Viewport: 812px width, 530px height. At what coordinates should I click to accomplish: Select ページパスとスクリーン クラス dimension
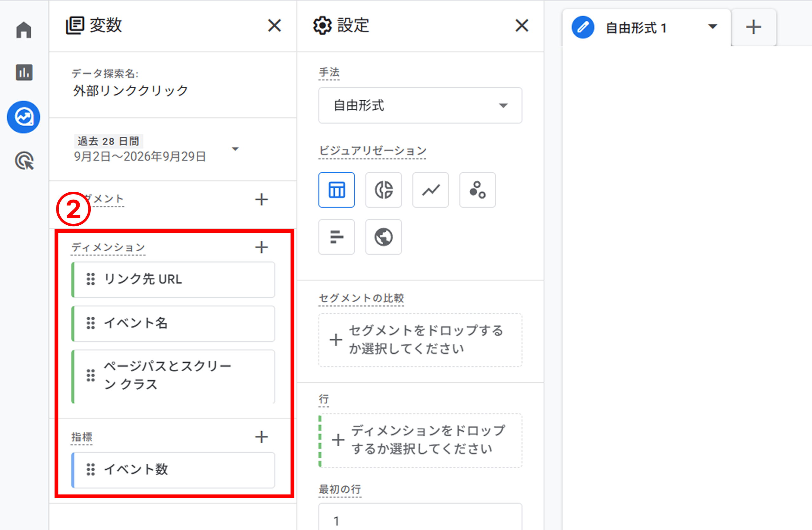(173, 376)
